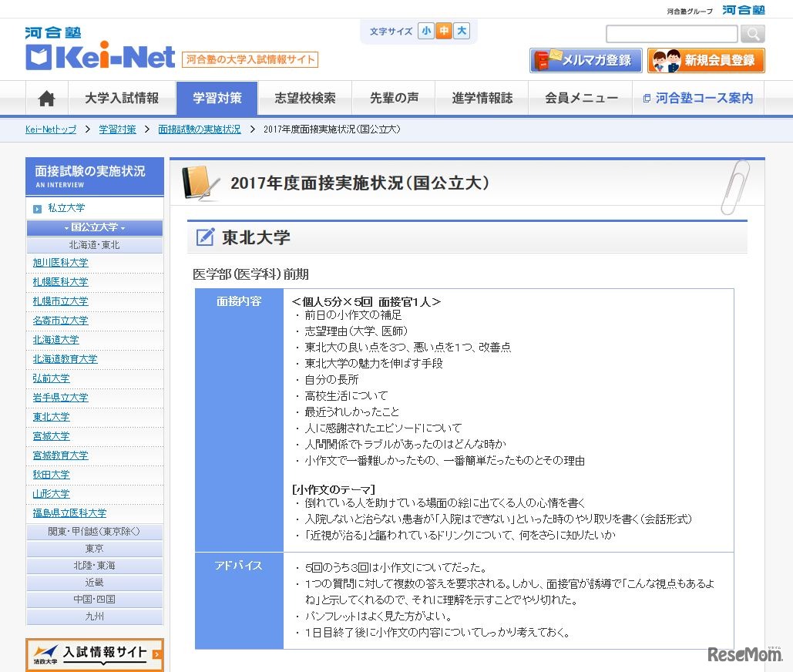Click the external link icon before 河合塾コース案内
The width and height of the screenshot is (793, 672).
pos(647,99)
